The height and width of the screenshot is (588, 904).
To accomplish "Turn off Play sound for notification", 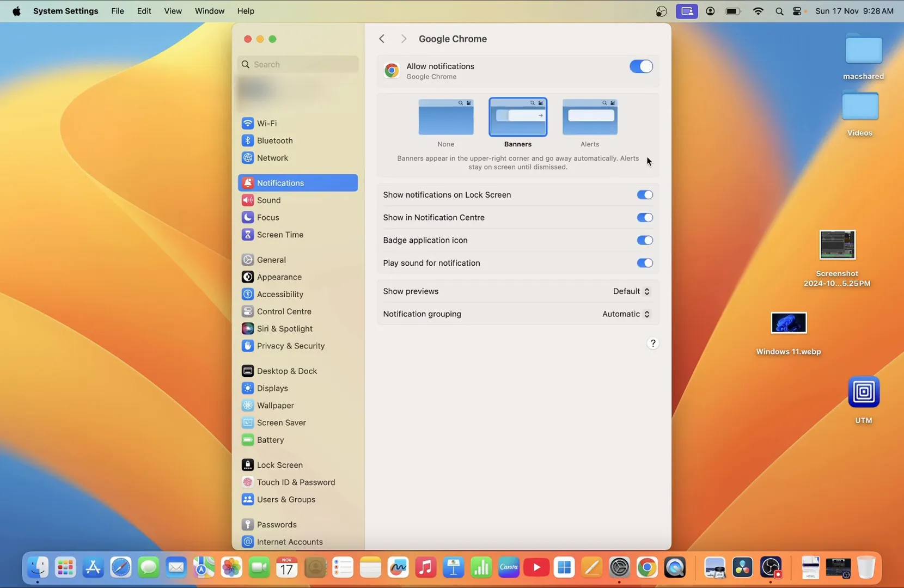I will pyautogui.click(x=645, y=263).
